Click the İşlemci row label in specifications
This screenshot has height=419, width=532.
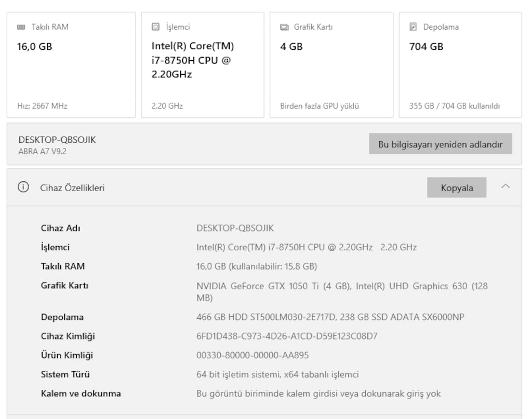pos(55,248)
